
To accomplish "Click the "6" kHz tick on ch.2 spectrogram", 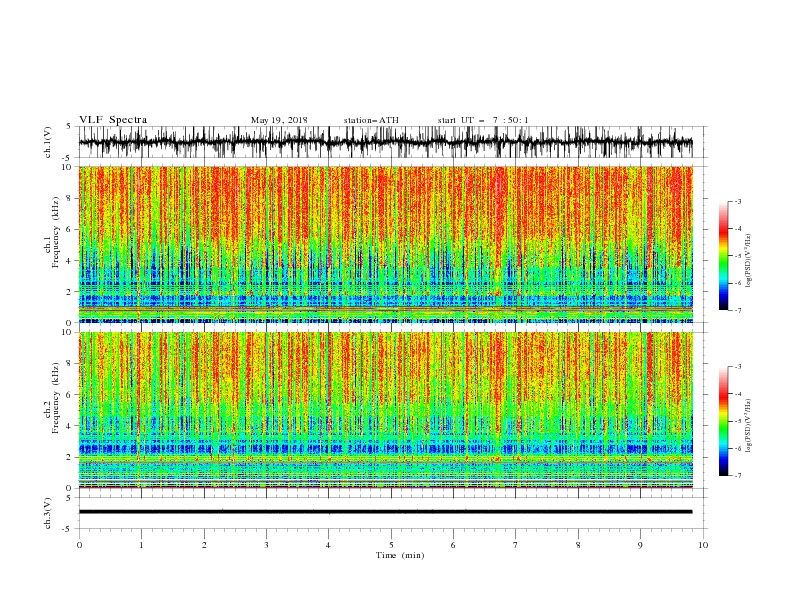I will [70, 395].
